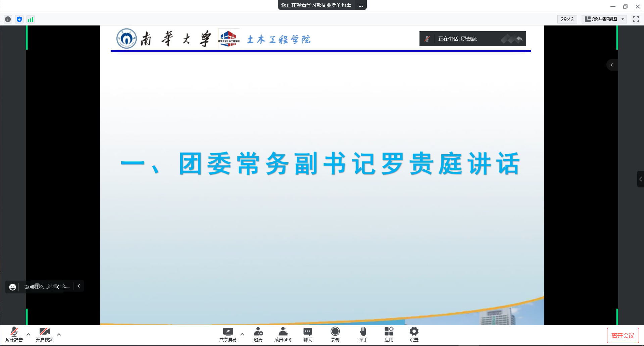Open the members (49) list
Image resolution: width=644 pixels, height=346 pixels.
[283, 334]
